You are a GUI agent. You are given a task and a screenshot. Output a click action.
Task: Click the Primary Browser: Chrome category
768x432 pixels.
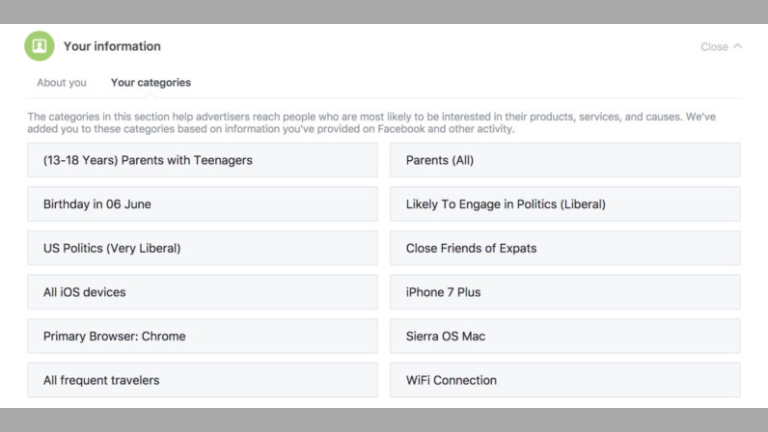(202, 336)
